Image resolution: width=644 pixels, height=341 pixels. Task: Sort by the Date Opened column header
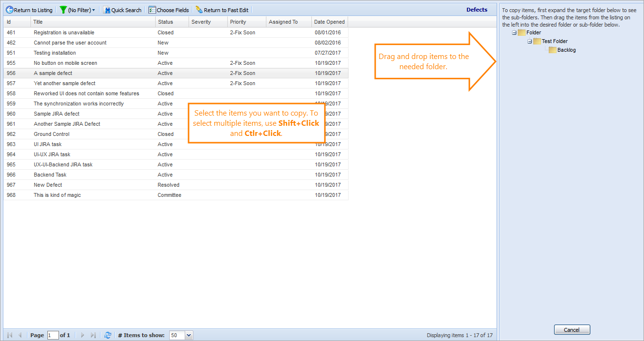(330, 22)
